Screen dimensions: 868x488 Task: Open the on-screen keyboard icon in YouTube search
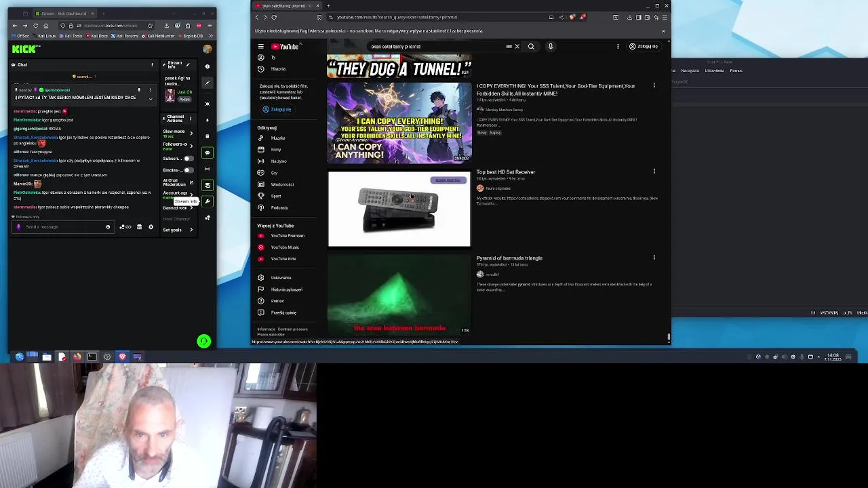[x=509, y=47]
